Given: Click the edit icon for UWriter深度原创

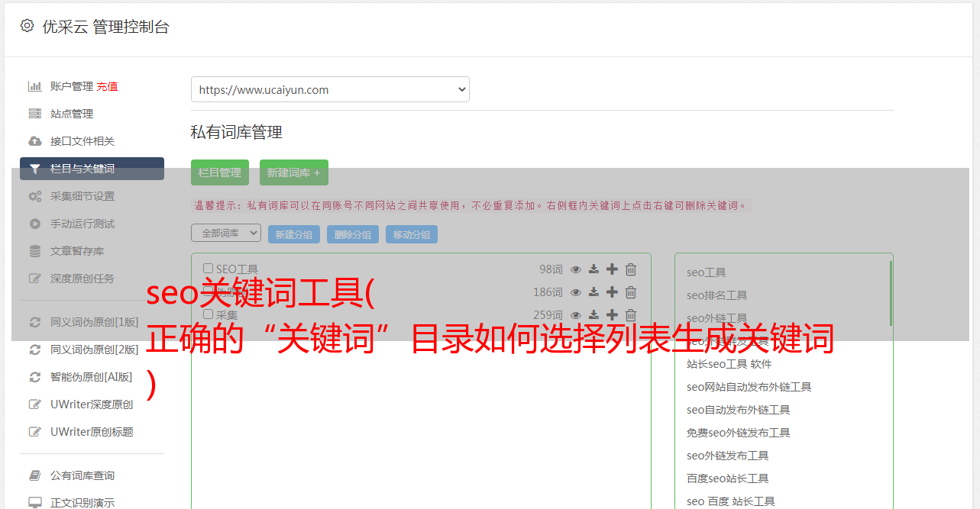Looking at the screenshot, I should pos(34,404).
